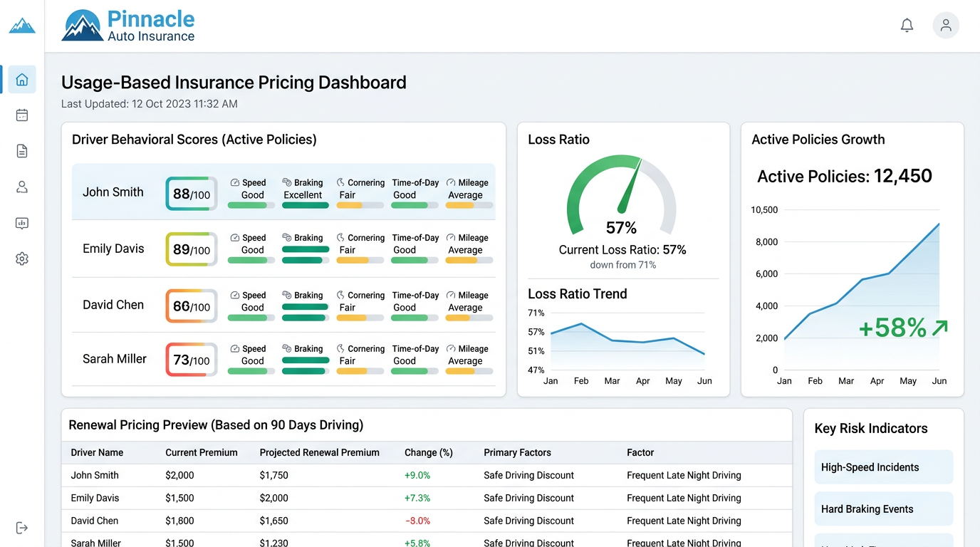Click Sarah Miller's Mileage icon
Screen dimensions: 980x547
coord(451,349)
